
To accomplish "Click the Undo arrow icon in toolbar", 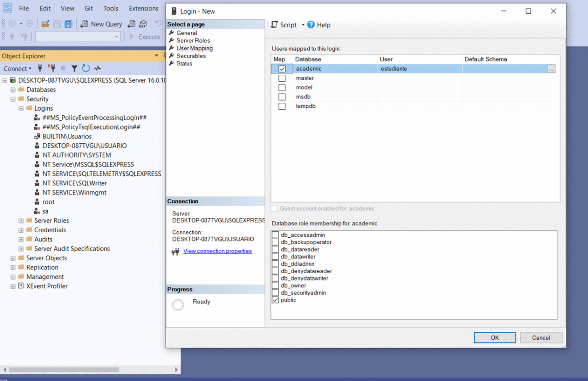I will pos(158,24).
